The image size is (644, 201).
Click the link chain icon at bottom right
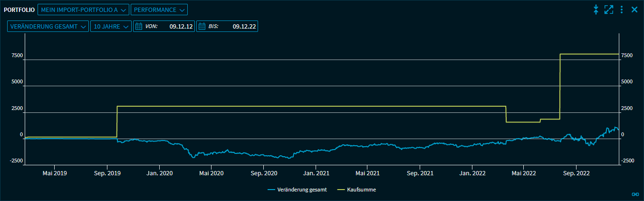click(634, 194)
